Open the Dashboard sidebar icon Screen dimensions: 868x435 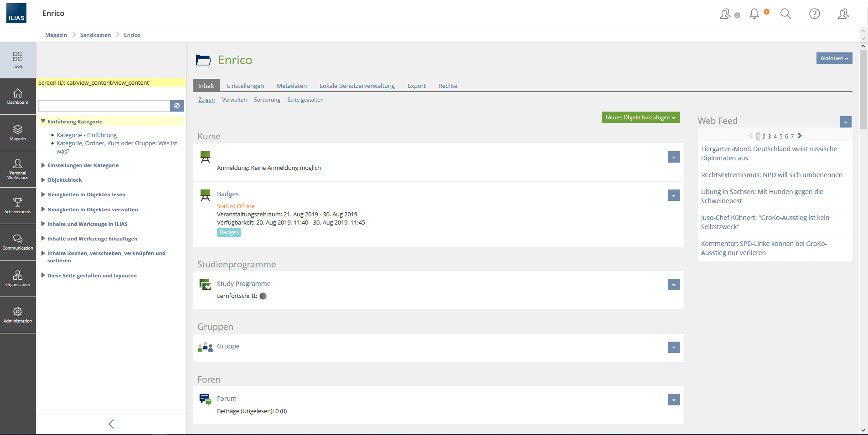[18, 96]
